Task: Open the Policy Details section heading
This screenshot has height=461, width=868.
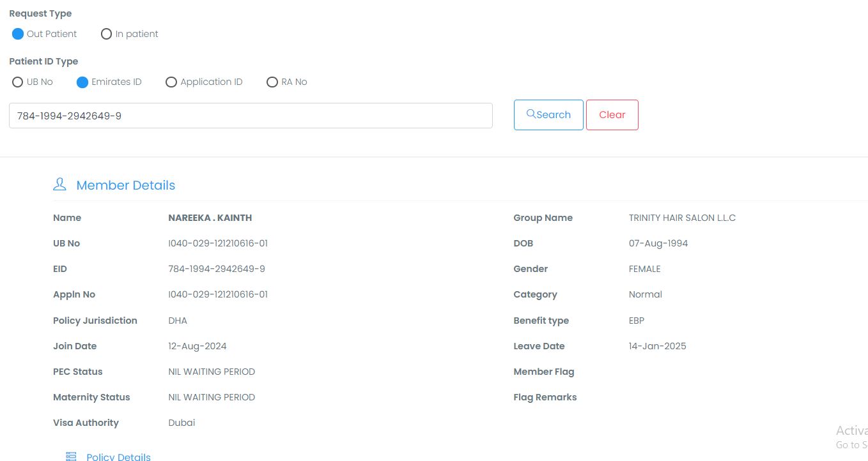Action: [x=119, y=457]
